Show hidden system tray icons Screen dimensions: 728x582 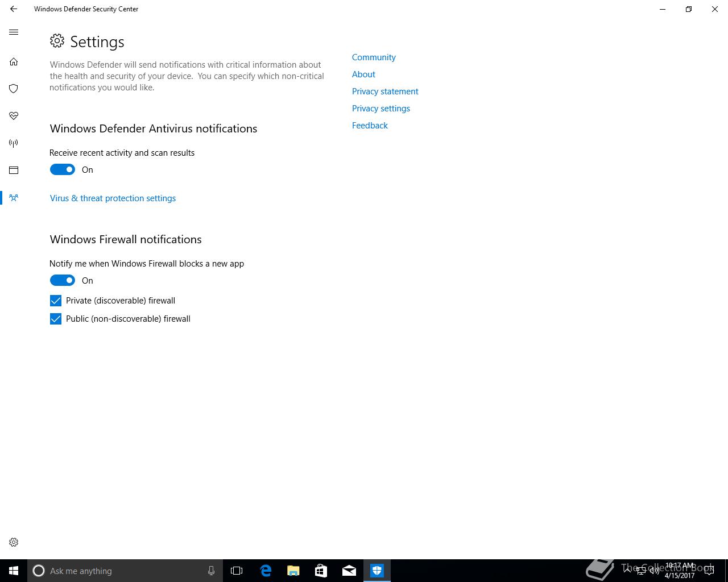tap(627, 571)
